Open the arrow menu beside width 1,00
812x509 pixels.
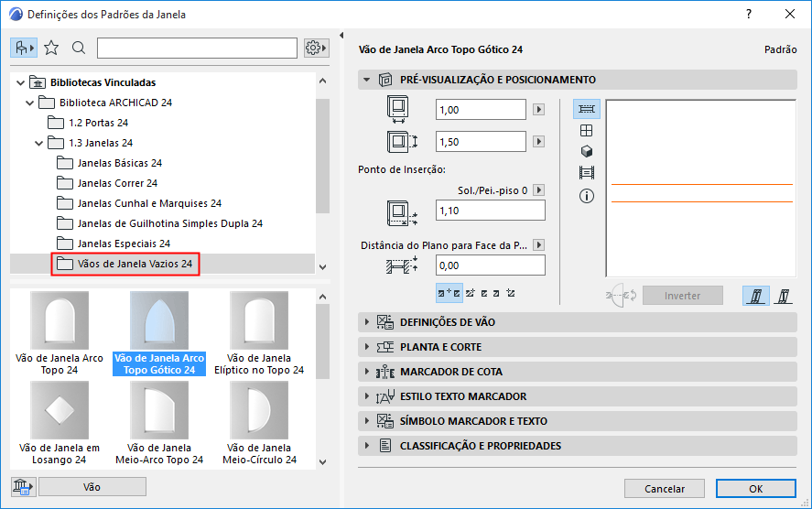pos(538,110)
